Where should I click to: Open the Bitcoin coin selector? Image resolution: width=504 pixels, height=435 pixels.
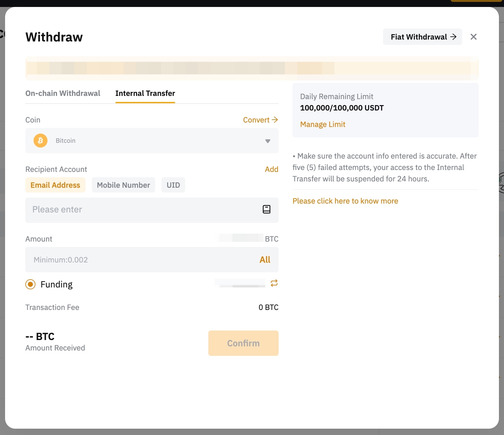pyautogui.click(x=152, y=141)
